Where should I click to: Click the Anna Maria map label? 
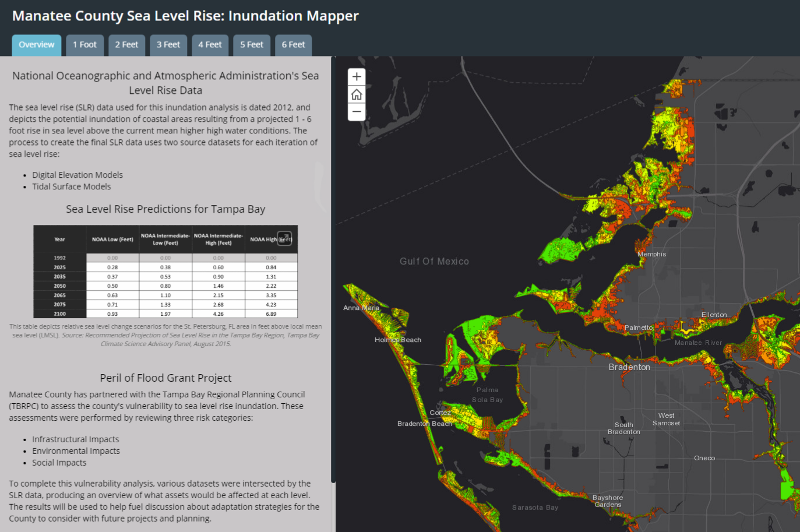[x=361, y=309]
